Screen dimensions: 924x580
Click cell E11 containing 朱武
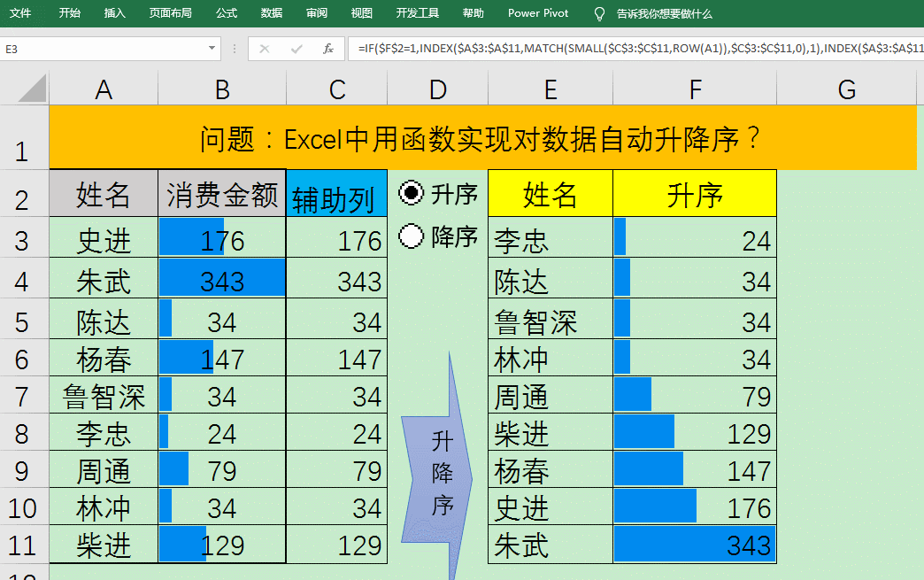(x=551, y=544)
